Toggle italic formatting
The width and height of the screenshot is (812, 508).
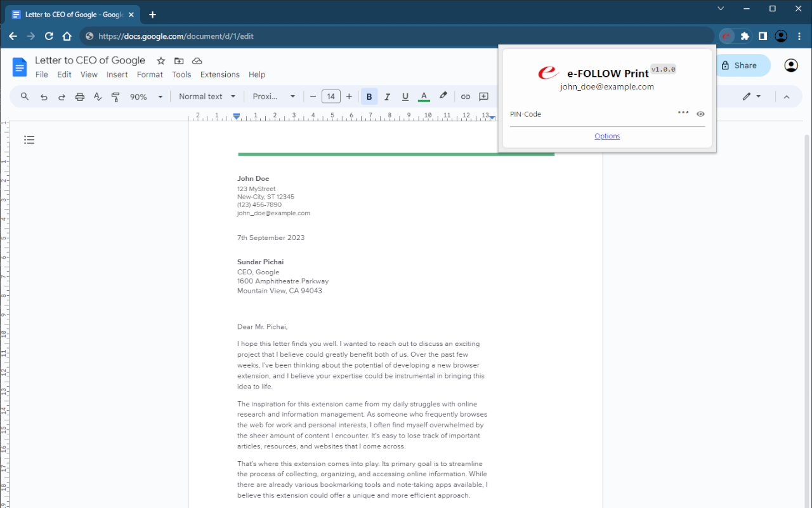click(x=387, y=97)
